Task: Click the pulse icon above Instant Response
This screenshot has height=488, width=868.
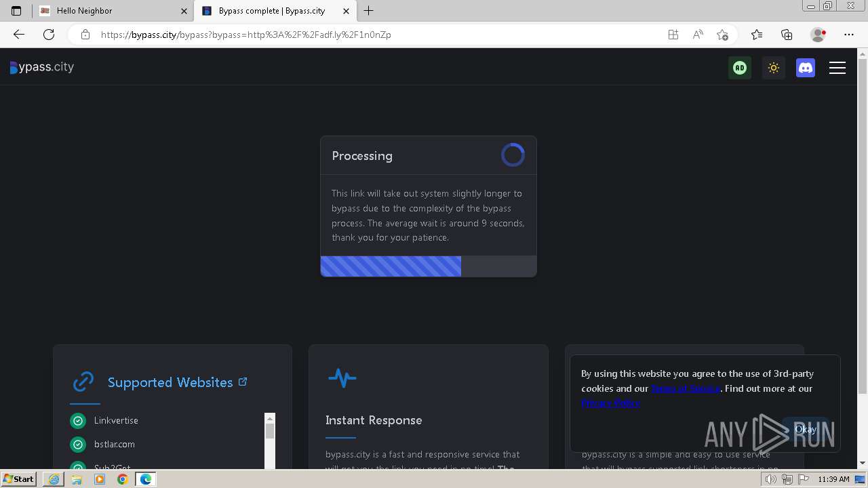Action: point(342,378)
